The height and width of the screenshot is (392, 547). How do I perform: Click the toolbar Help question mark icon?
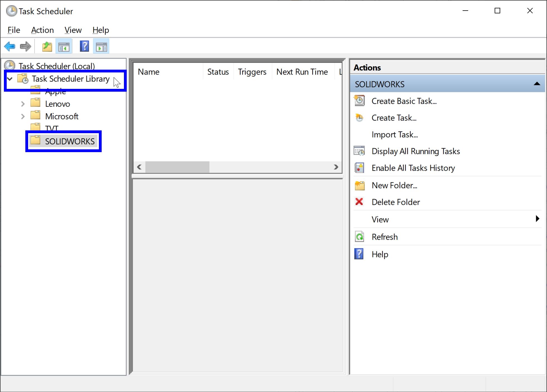tap(84, 47)
